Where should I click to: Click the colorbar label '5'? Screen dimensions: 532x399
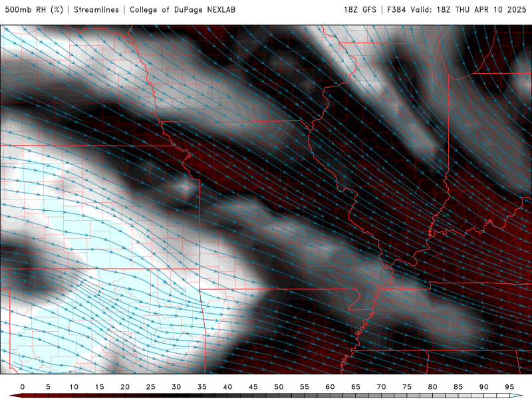point(48,387)
